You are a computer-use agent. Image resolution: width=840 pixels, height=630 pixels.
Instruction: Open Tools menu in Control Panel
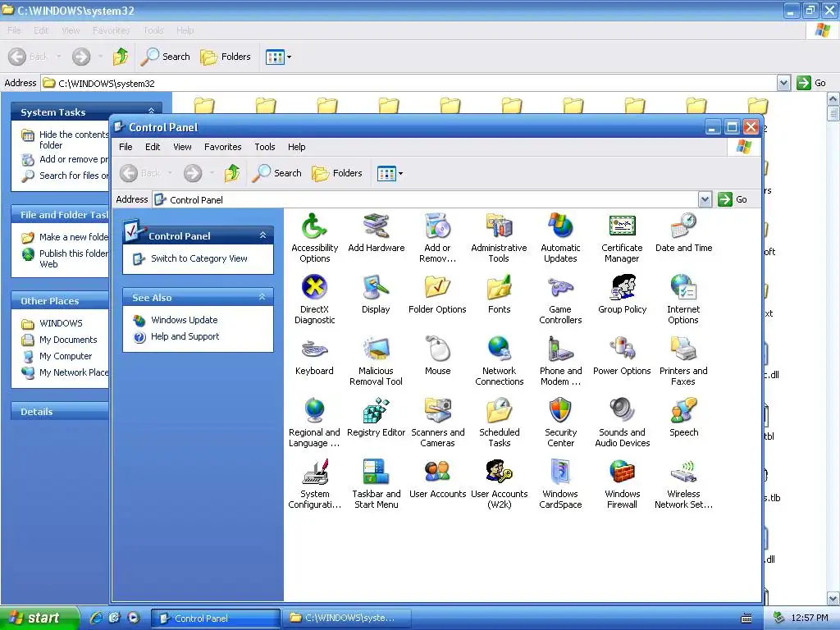point(265,147)
